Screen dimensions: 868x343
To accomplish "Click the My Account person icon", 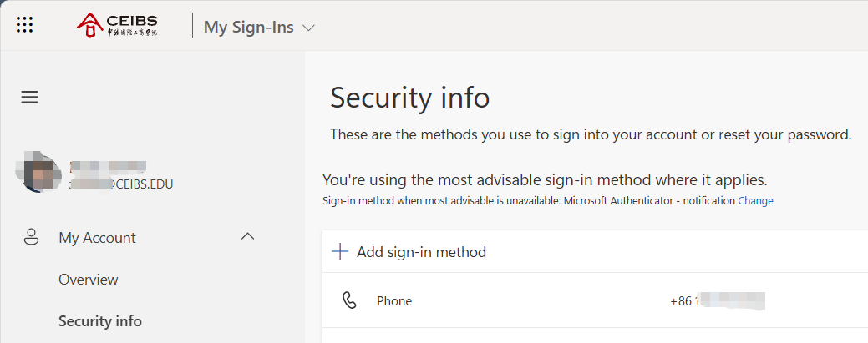I will click(32, 237).
